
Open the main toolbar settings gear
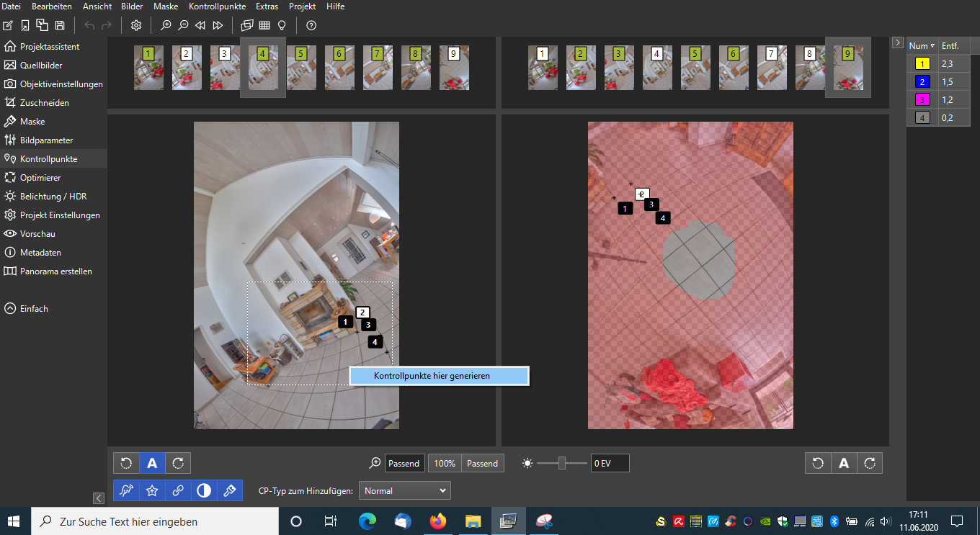pyautogui.click(x=136, y=25)
